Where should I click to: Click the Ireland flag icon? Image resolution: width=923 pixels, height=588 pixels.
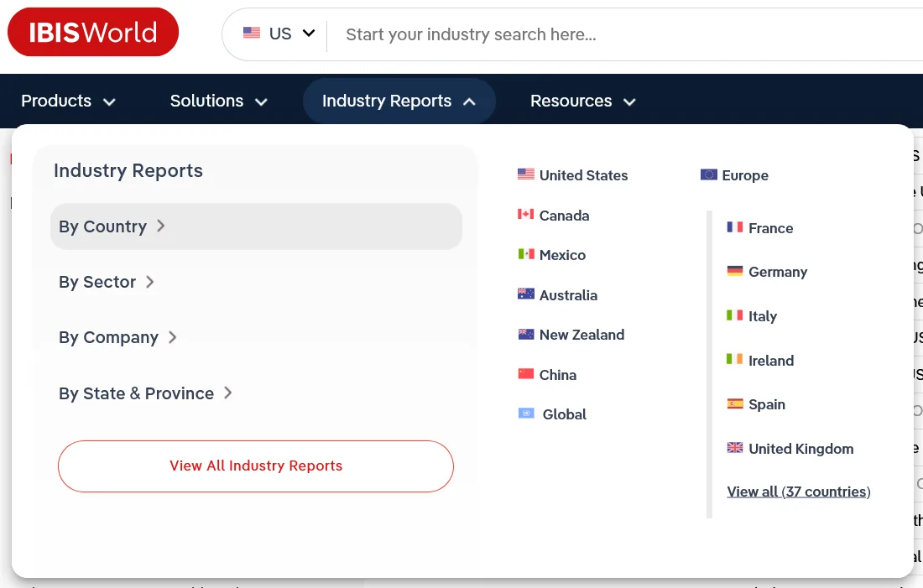tap(735, 359)
